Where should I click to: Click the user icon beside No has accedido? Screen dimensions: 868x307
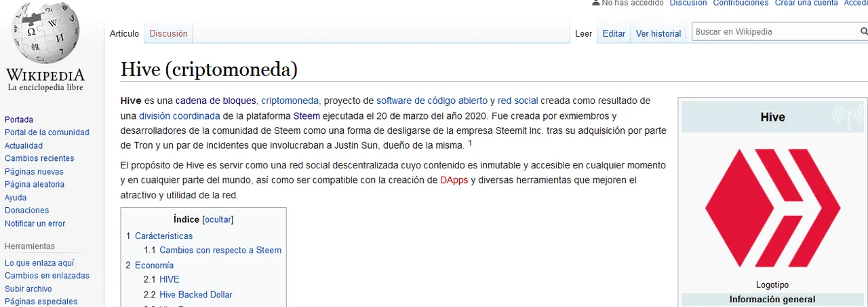[x=596, y=3]
